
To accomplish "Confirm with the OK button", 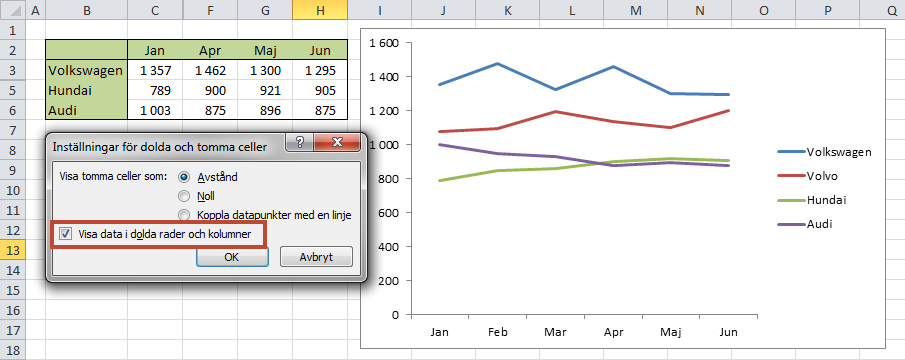I will click(x=232, y=257).
